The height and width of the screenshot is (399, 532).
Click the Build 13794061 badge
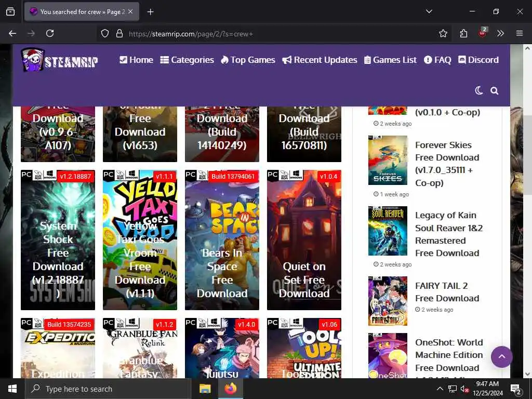click(x=233, y=177)
